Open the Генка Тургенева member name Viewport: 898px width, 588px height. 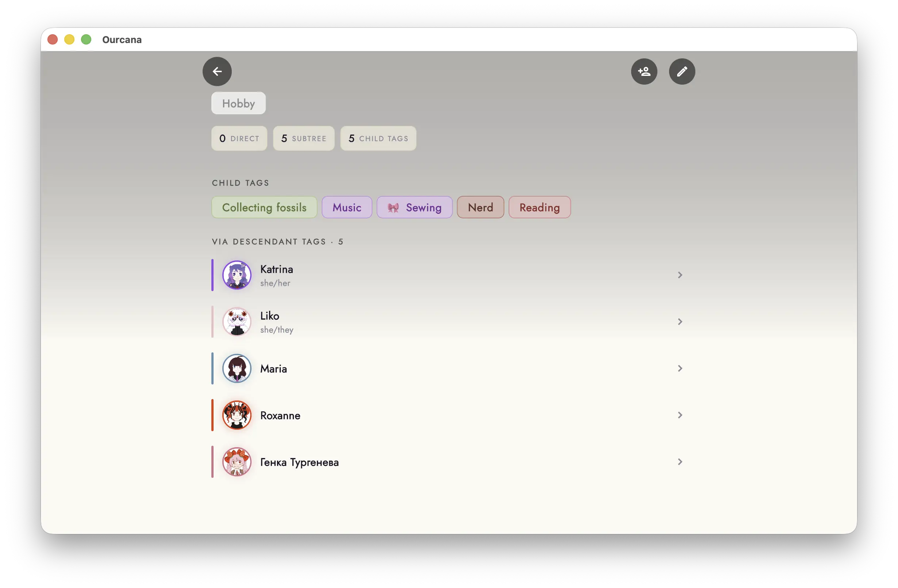tap(300, 463)
